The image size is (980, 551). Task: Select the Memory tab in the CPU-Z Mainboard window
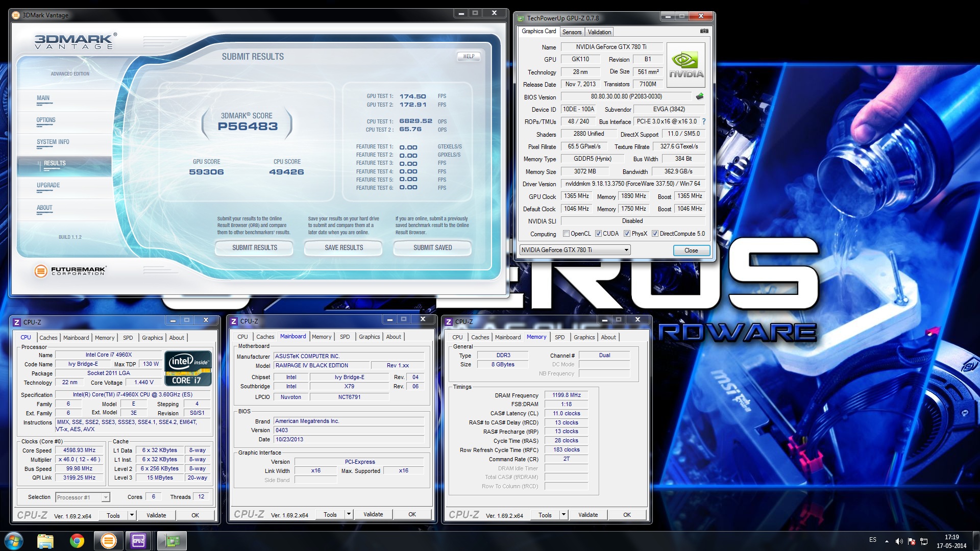(322, 337)
